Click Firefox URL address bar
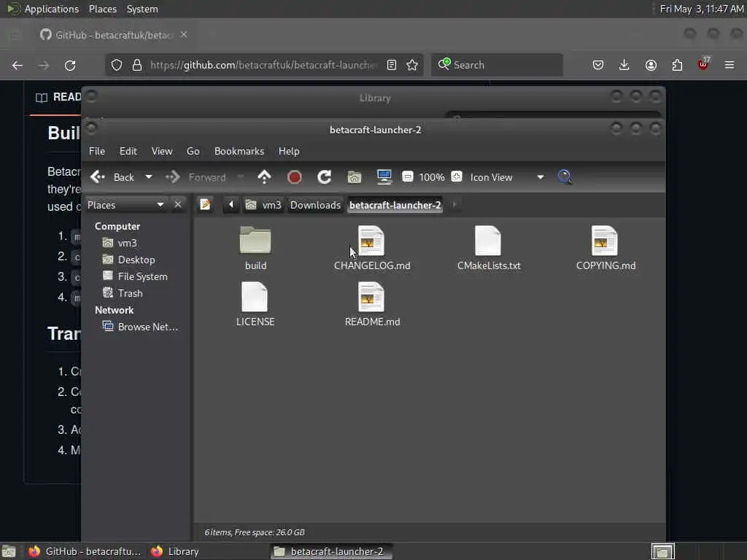Image resolution: width=747 pixels, height=560 pixels. point(263,65)
